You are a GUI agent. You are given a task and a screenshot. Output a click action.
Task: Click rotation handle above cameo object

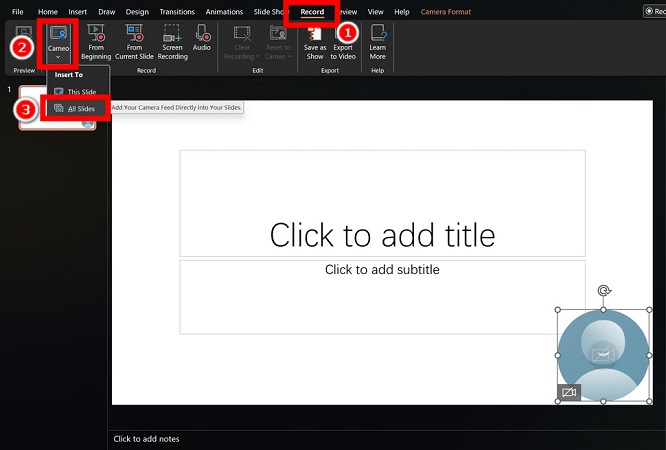[x=602, y=292]
